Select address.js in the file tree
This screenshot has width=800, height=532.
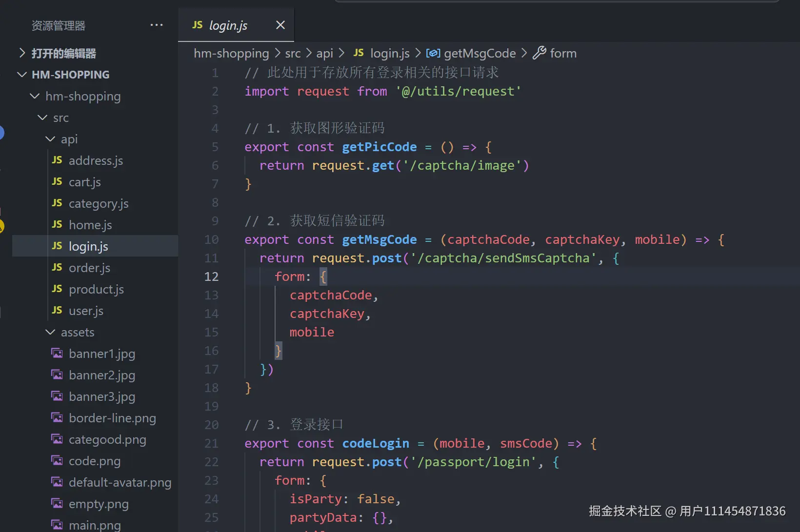click(x=96, y=160)
